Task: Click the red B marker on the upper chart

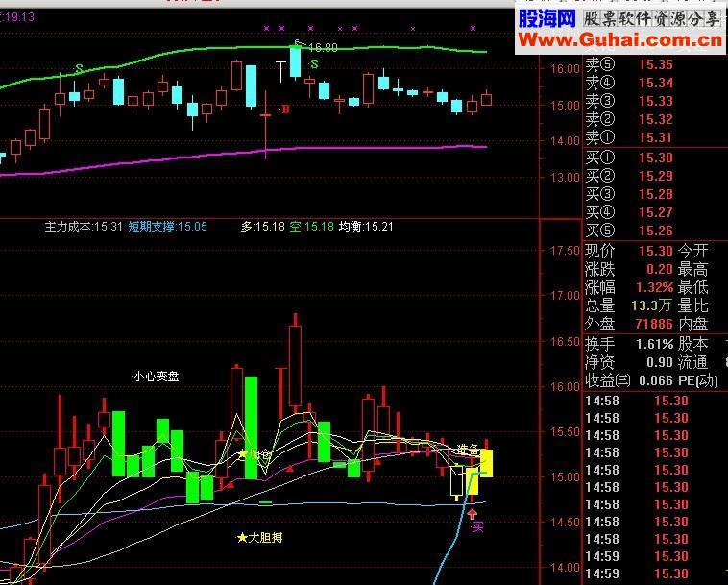Action: [285, 110]
